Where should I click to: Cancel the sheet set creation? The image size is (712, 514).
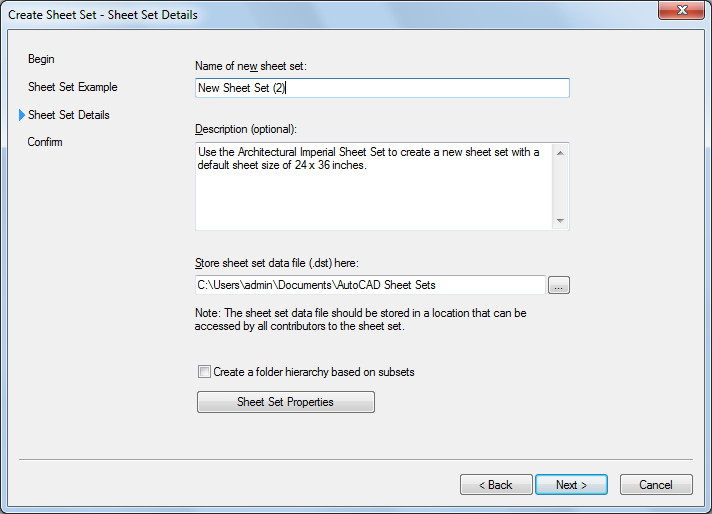pos(655,485)
